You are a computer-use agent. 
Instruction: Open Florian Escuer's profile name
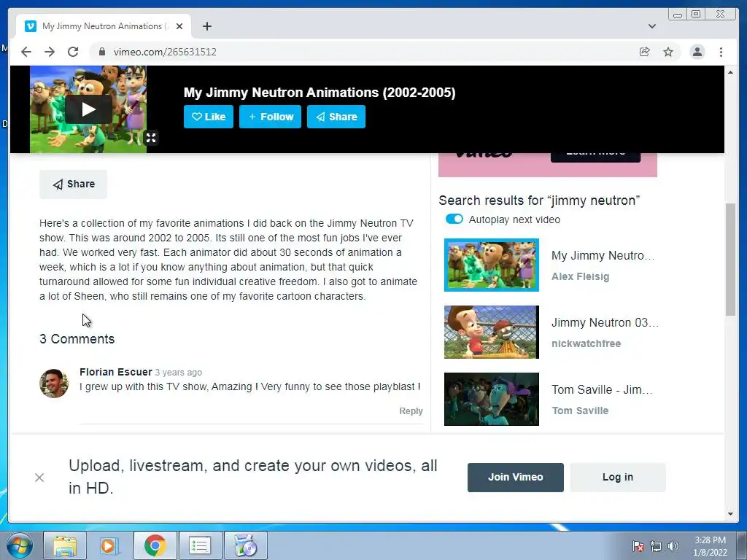coord(116,372)
